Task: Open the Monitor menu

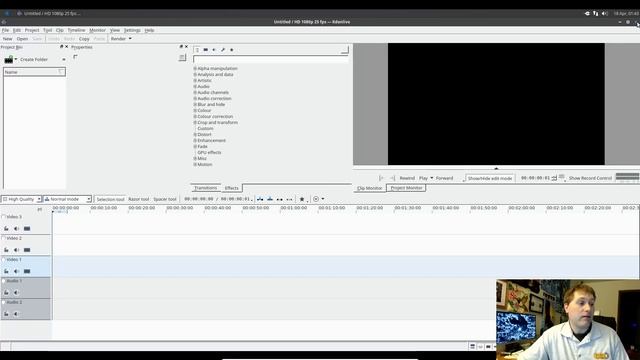Action: 98,30
